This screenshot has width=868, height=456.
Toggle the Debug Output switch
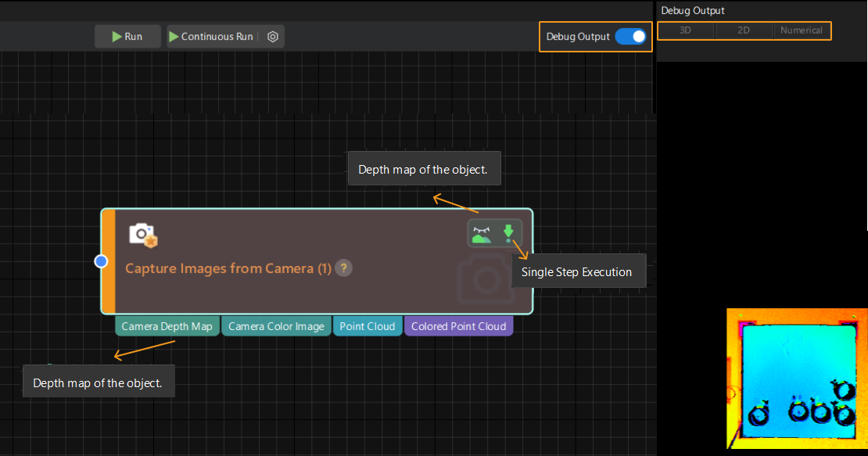tap(630, 37)
